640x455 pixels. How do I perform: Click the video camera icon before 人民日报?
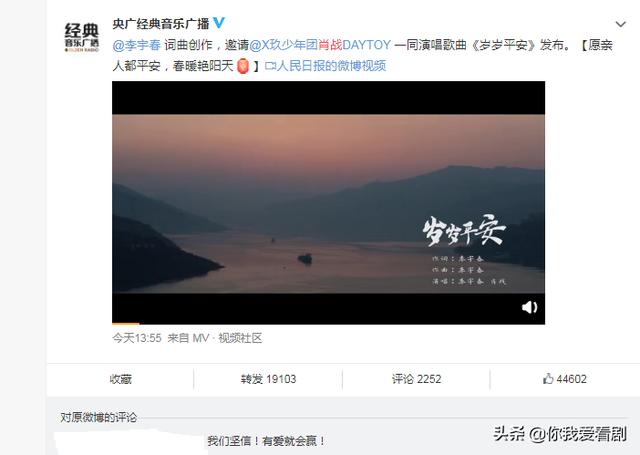coord(270,66)
